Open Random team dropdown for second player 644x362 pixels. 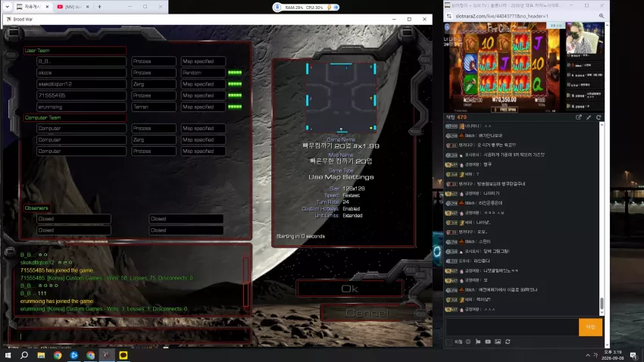coord(203,73)
